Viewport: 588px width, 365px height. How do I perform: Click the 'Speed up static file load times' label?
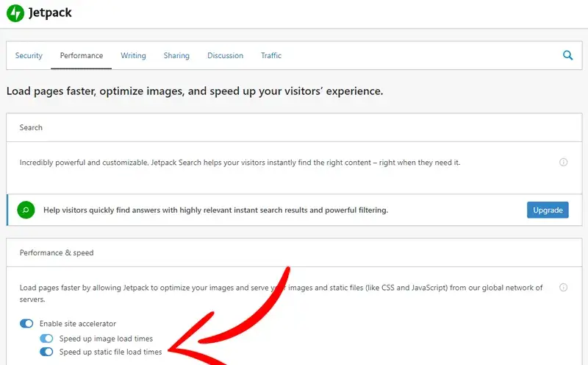pos(111,352)
